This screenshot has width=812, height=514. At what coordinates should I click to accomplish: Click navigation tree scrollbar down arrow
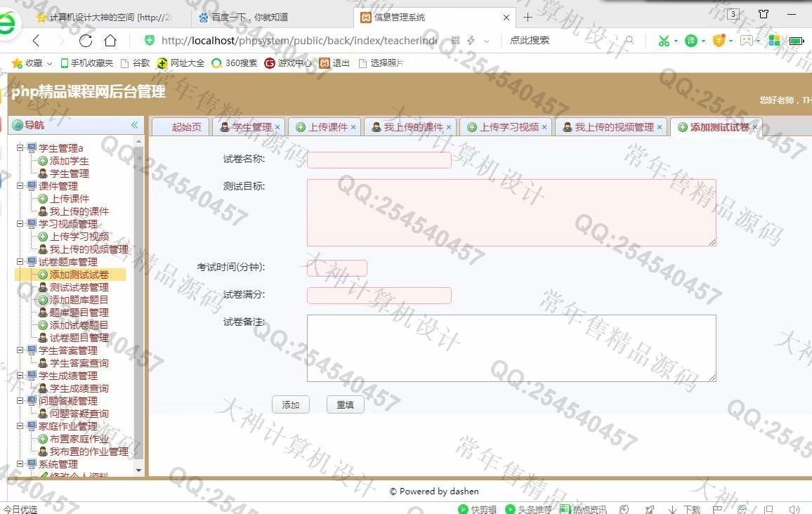(139, 470)
